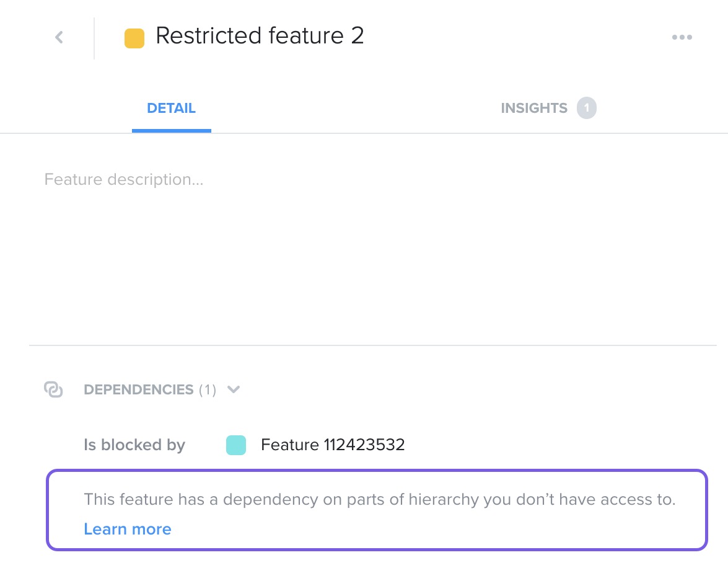Viewport: 728px width, 568px height.
Task: Click the dependencies chain-link icon
Action: click(x=53, y=389)
